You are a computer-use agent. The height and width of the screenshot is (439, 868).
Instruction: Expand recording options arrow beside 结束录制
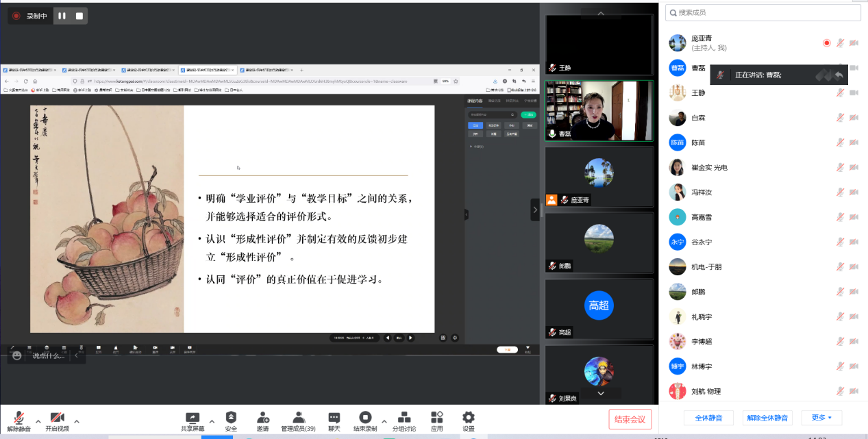pos(384,421)
